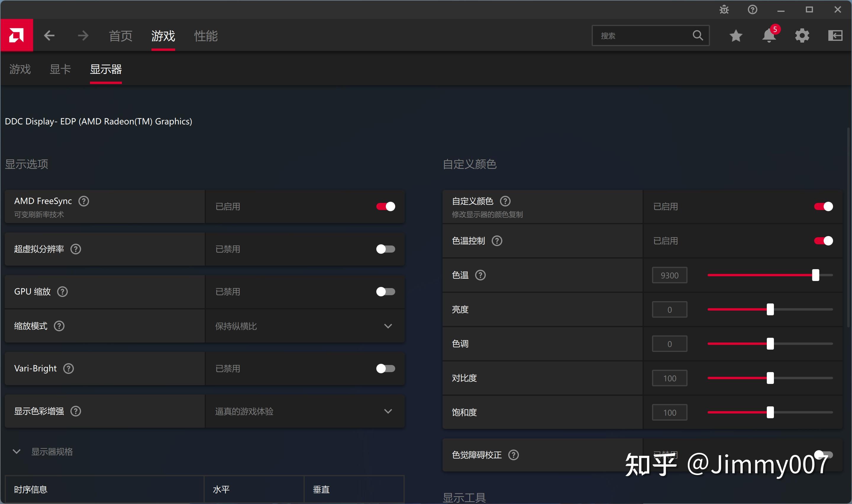Click the 饱和度 slider handle

point(770,412)
